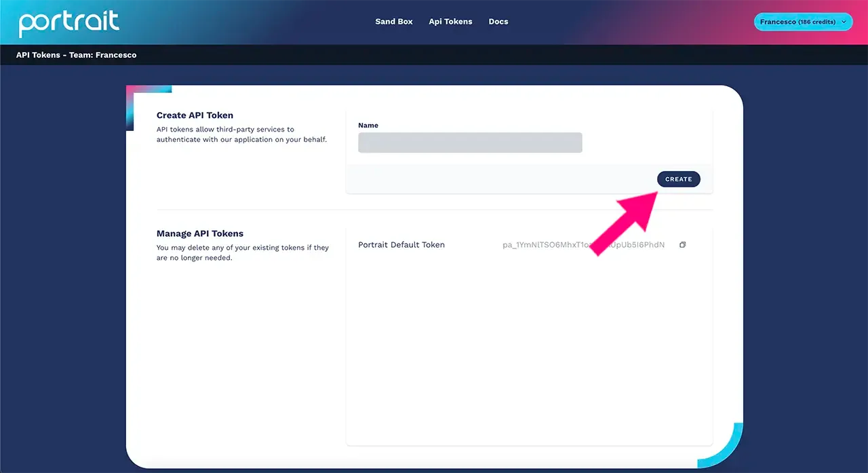The image size is (868, 473).
Task: Copy the Portrait Default Token
Action: tap(683, 245)
